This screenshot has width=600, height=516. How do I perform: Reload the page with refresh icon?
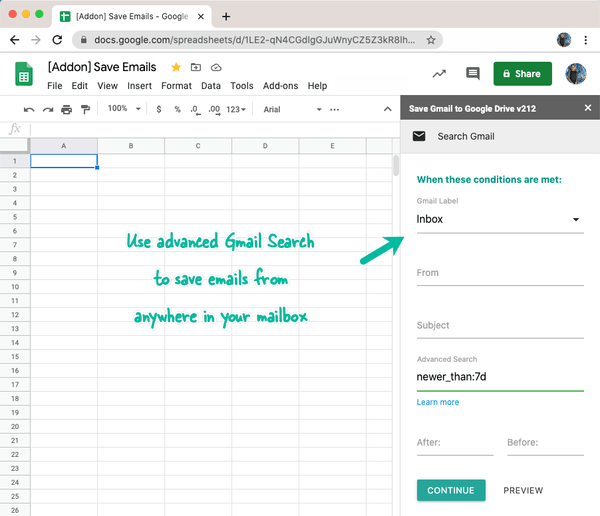coord(57,40)
